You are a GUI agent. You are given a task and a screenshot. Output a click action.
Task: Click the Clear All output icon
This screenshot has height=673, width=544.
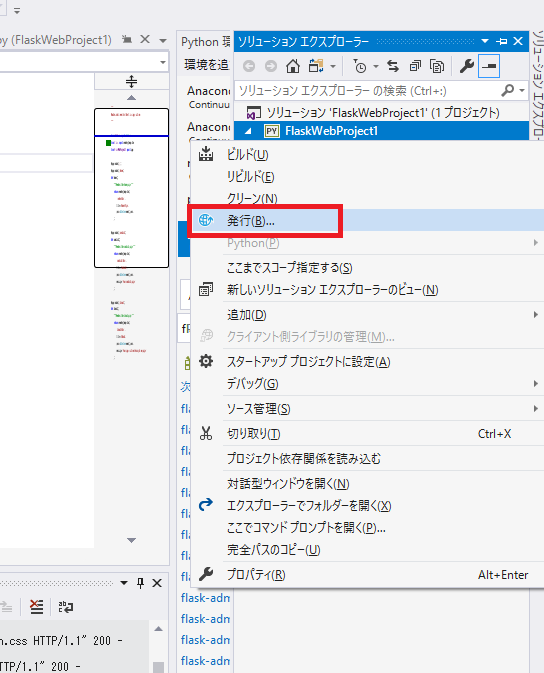coord(36,607)
